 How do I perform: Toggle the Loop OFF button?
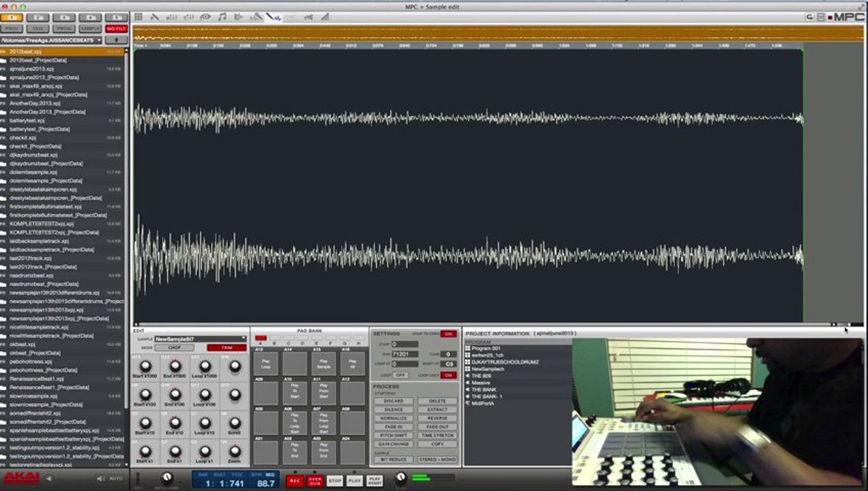point(400,375)
